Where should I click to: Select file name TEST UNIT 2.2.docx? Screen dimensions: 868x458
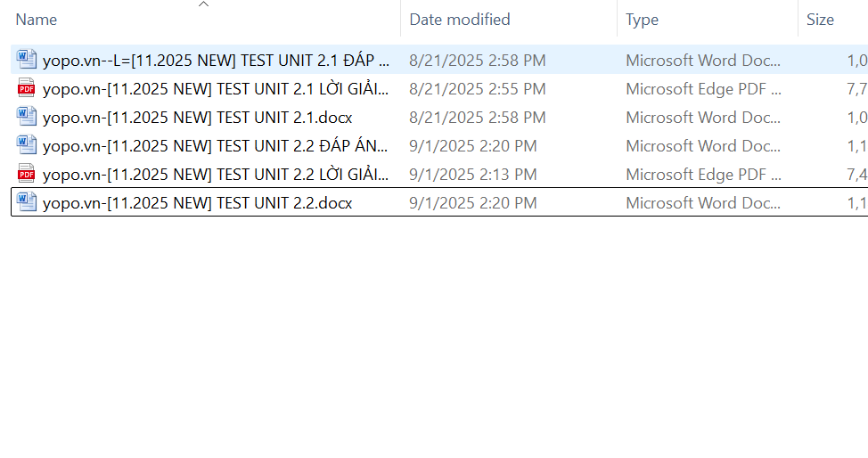197,203
